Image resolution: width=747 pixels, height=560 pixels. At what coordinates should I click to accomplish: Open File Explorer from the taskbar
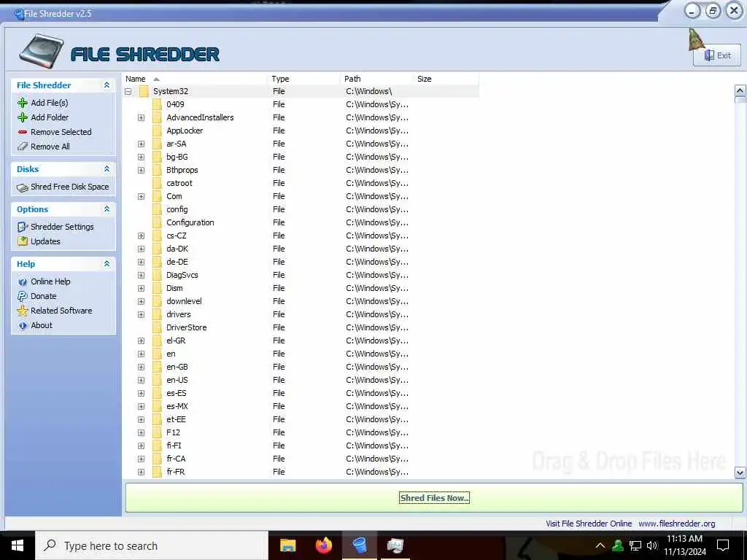pos(287,545)
